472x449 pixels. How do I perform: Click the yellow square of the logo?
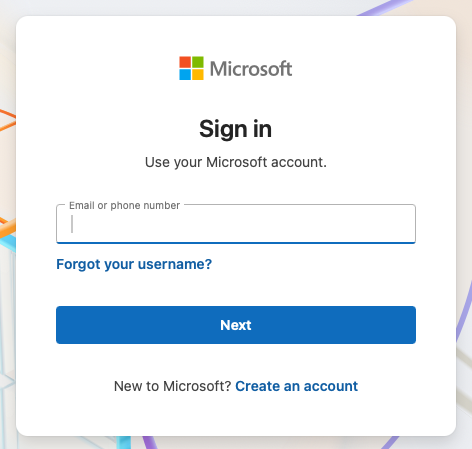click(x=198, y=74)
